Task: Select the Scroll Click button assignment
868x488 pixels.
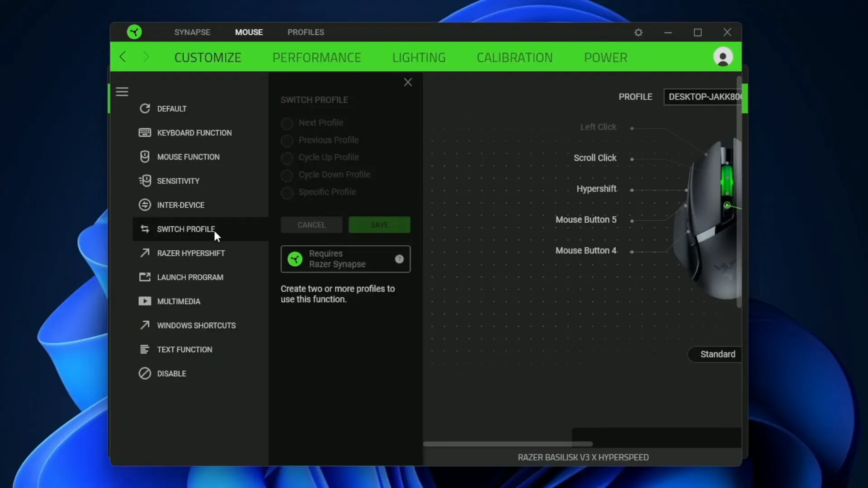Action: click(x=595, y=158)
